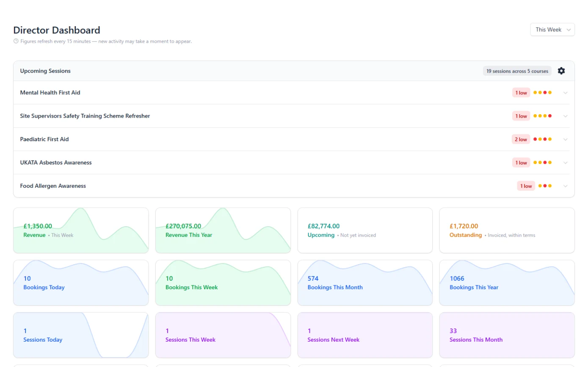The height and width of the screenshot is (367, 588).
Task: Open the Bookings This Week card
Action: coord(223,283)
